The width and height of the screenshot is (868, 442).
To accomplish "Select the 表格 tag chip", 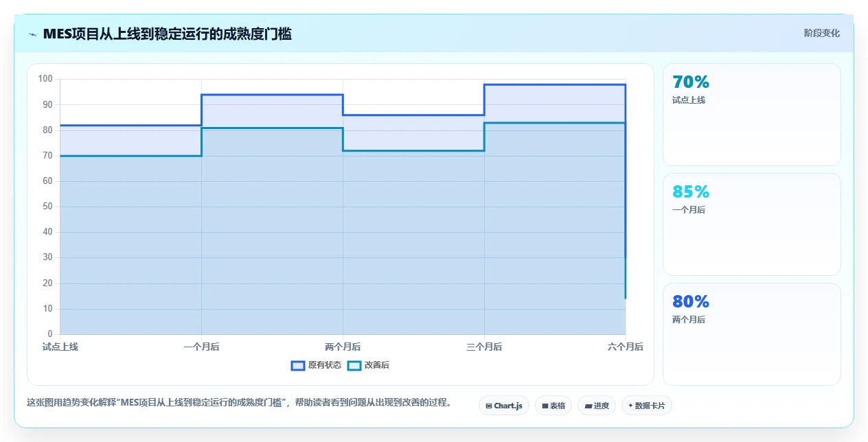I will pyautogui.click(x=553, y=406).
